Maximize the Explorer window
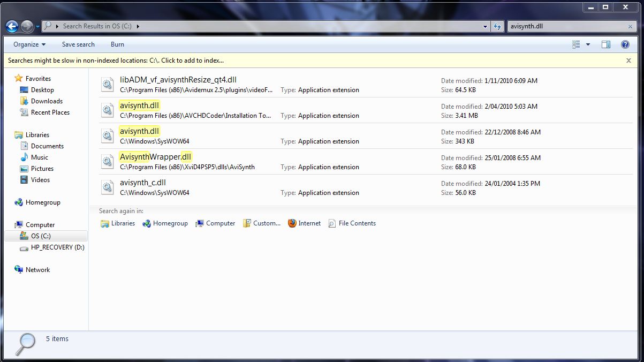The width and height of the screenshot is (644, 362). 605,7
